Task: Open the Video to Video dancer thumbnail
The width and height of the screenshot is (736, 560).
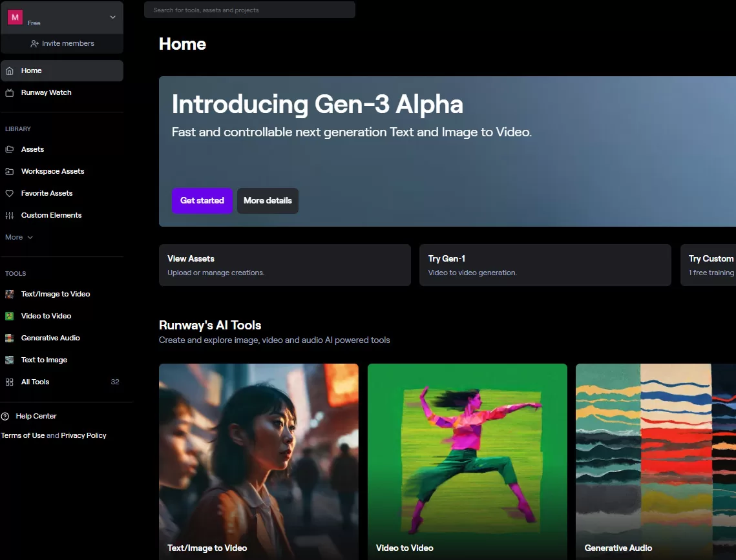Action: [467, 462]
